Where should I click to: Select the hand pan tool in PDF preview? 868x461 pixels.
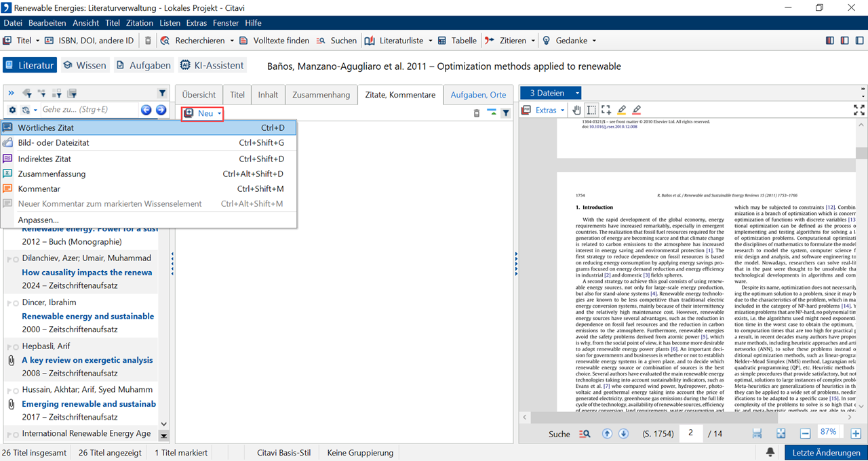577,110
